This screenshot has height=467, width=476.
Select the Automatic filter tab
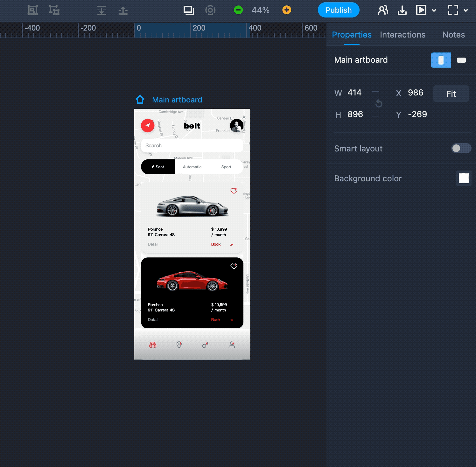point(192,167)
